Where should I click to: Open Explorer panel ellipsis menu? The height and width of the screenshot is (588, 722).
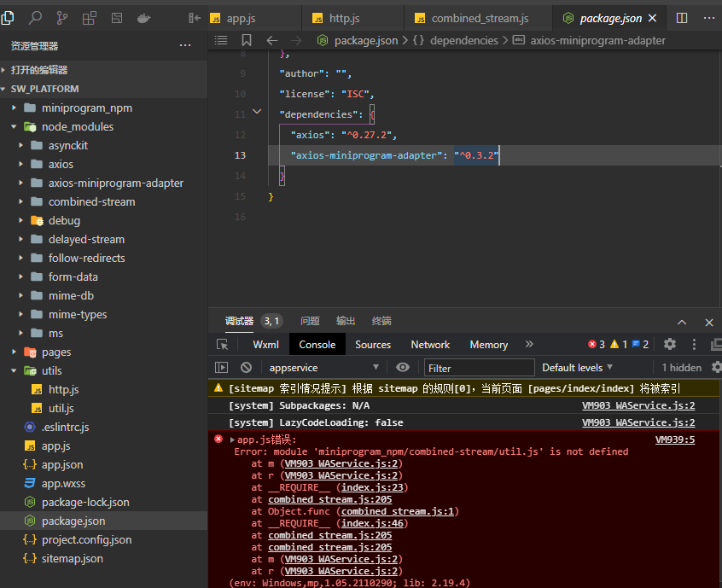(185, 45)
